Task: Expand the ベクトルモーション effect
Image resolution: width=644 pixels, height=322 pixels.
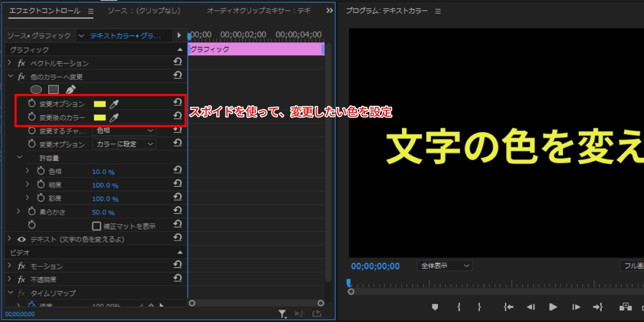Action: tap(9, 63)
